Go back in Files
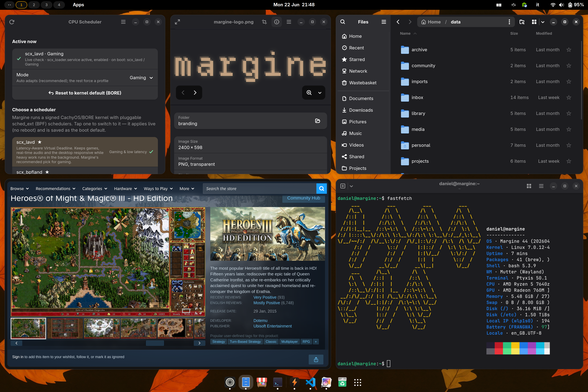This screenshot has width=588, height=392. coord(398,22)
